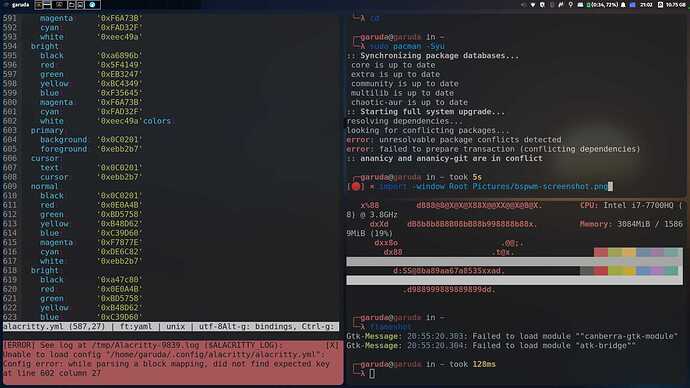Click the teal swatch in upper color row
This screenshot has width=690, height=388.
click(672, 252)
